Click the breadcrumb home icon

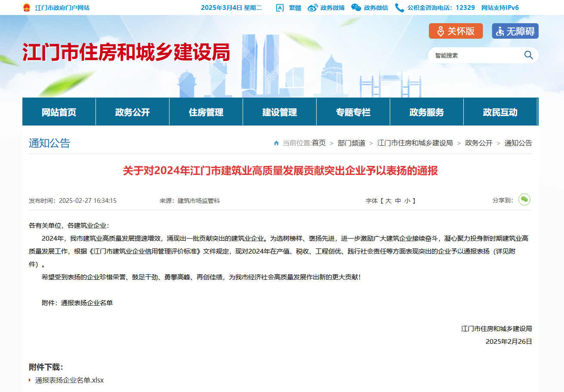pyautogui.click(x=276, y=143)
